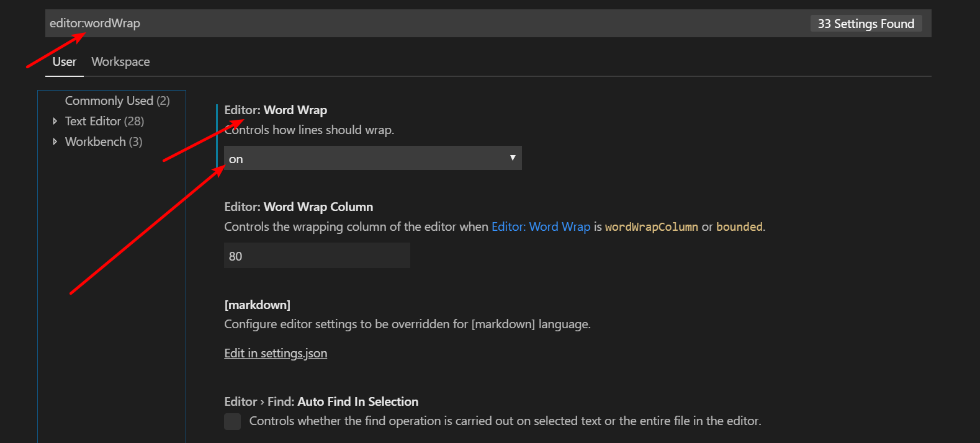Open Edit in settings.json link
Viewport: 980px width, 443px height.
tap(276, 353)
